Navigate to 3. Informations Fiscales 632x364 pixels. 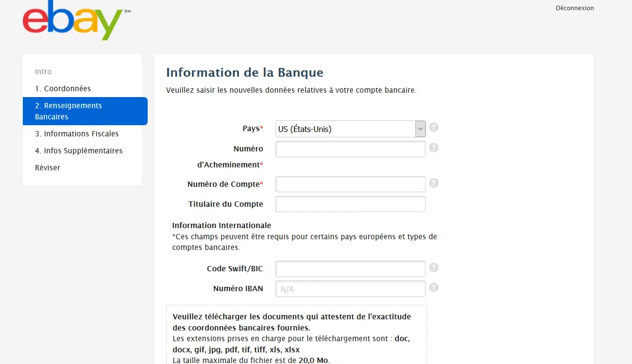point(77,134)
